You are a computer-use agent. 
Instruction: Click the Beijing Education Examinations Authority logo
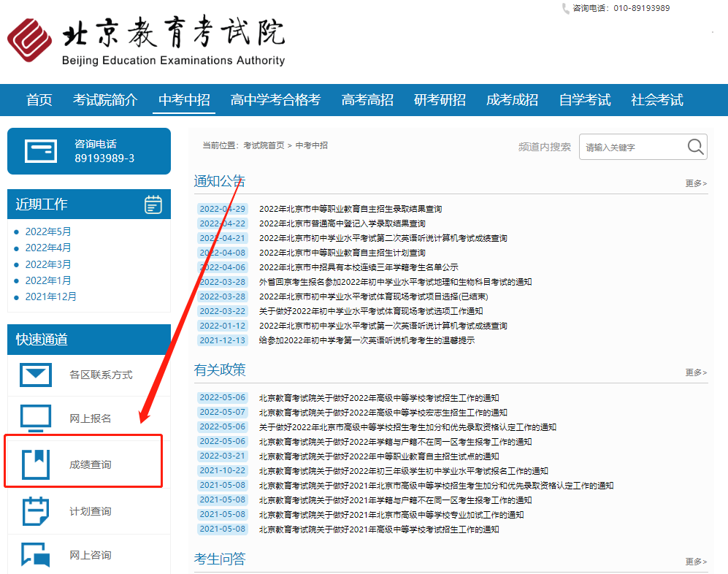146,42
